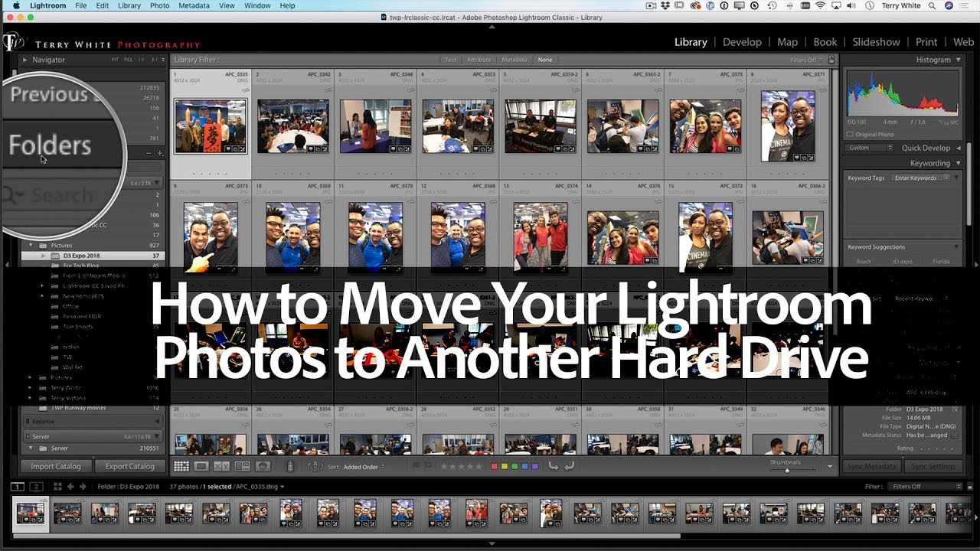The height and width of the screenshot is (551, 980).
Task: Toggle the Attribute library filter
Action: point(479,60)
